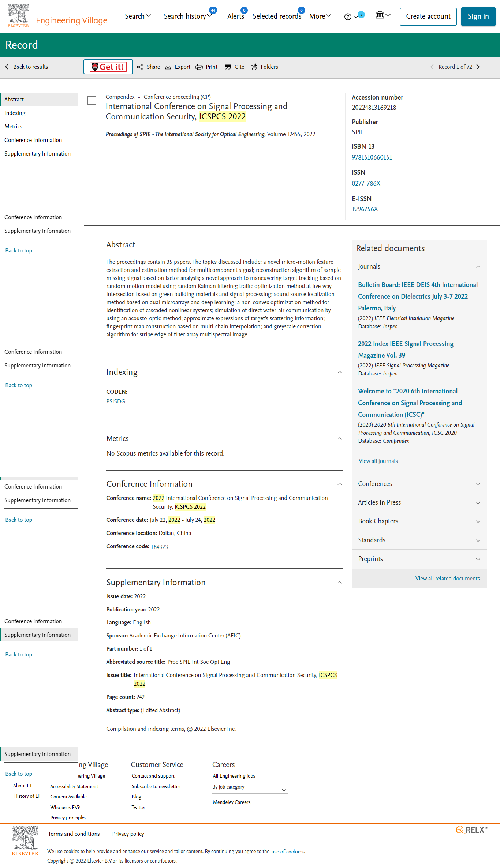The image size is (500, 868).
Task: Expand the Conferences related documents section
Action: point(419,484)
